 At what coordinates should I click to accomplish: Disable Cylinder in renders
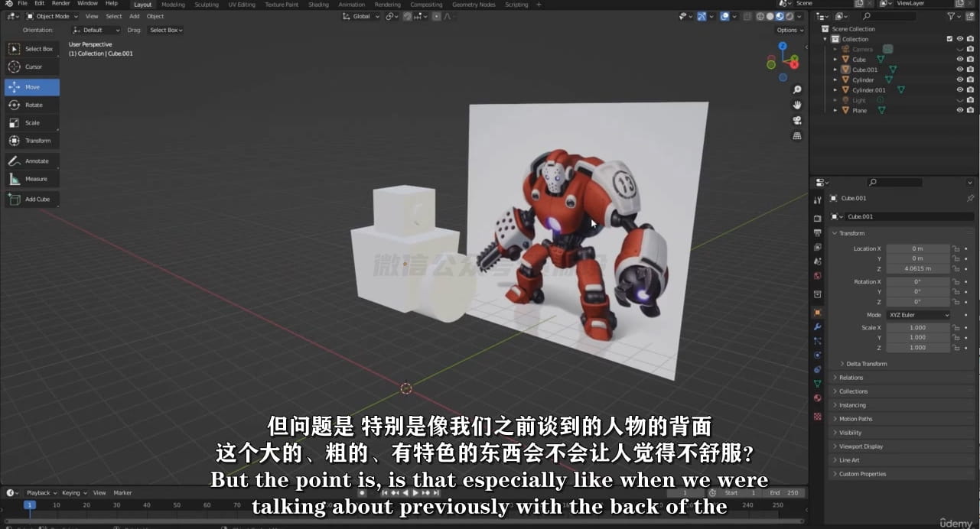point(970,80)
